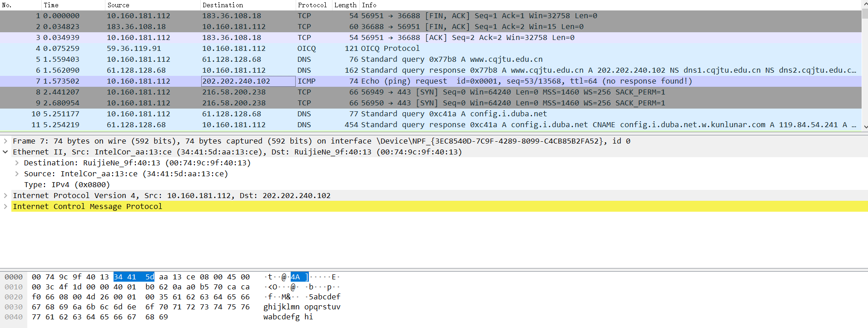Select packet 5 DNS query www.cqjtu.edu.cn
868x328 pixels.
[431, 59]
